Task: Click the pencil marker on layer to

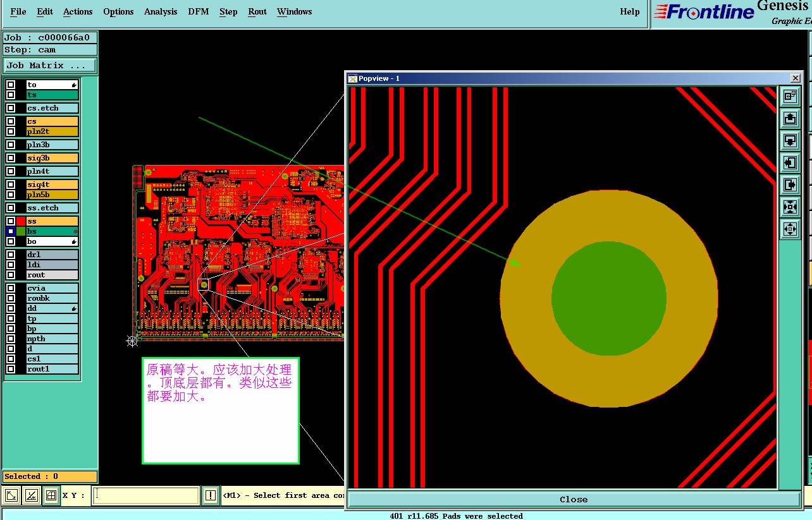Action: coord(74,85)
